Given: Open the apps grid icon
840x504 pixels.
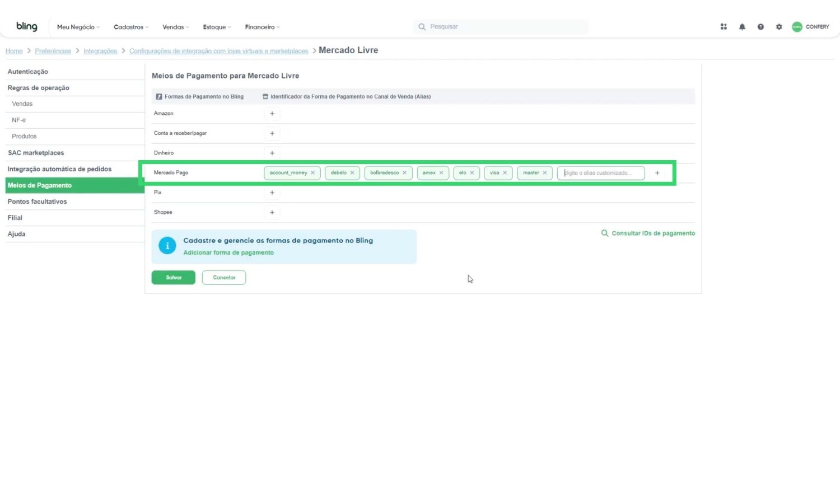Looking at the screenshot, I should click(724, 27).
